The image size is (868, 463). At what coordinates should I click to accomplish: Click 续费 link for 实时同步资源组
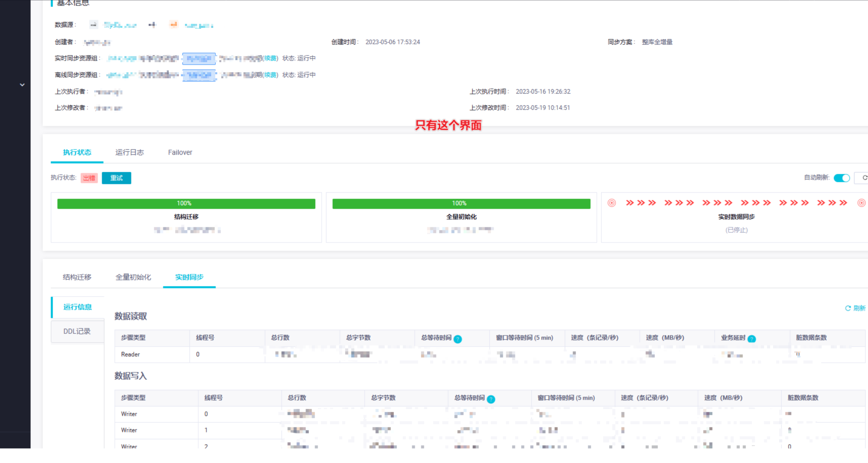pyautogui.click(x=270, y=58)
